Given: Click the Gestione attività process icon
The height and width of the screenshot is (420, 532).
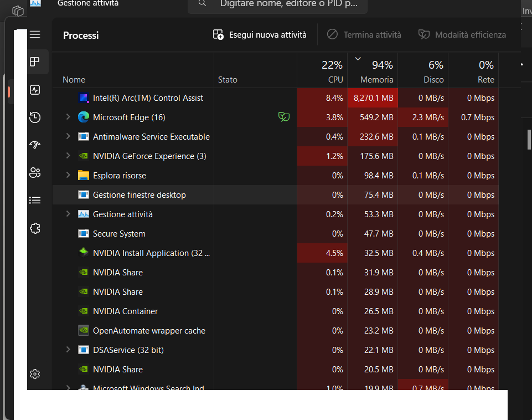Looking at the screenshot, I should point(84,214).
